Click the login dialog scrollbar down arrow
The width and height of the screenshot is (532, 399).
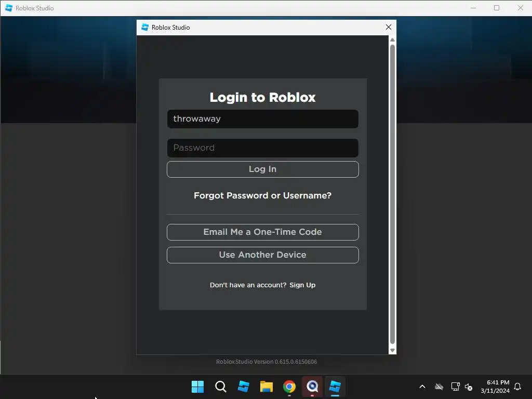393,351
